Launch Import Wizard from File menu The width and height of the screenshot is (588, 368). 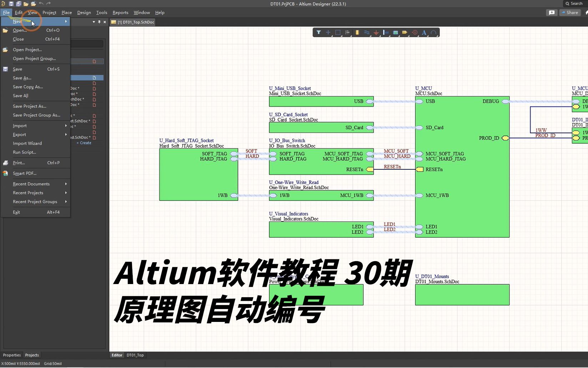point(35,144)
